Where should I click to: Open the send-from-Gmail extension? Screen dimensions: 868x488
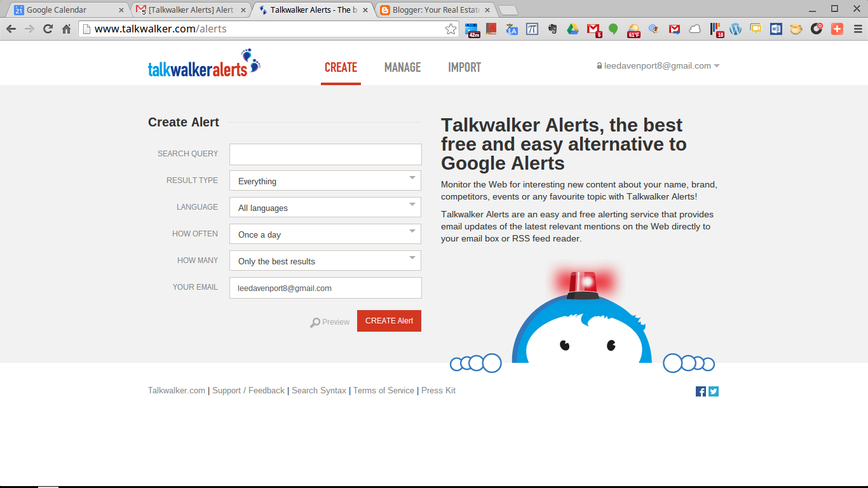pos(674,29)
